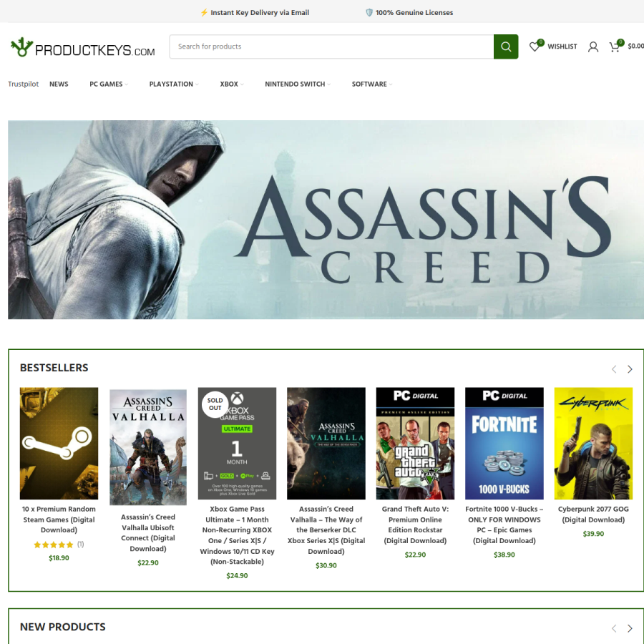The image size is (644, 644).
Task: Open the XBOX menu
Action: (x=229, y=84)
